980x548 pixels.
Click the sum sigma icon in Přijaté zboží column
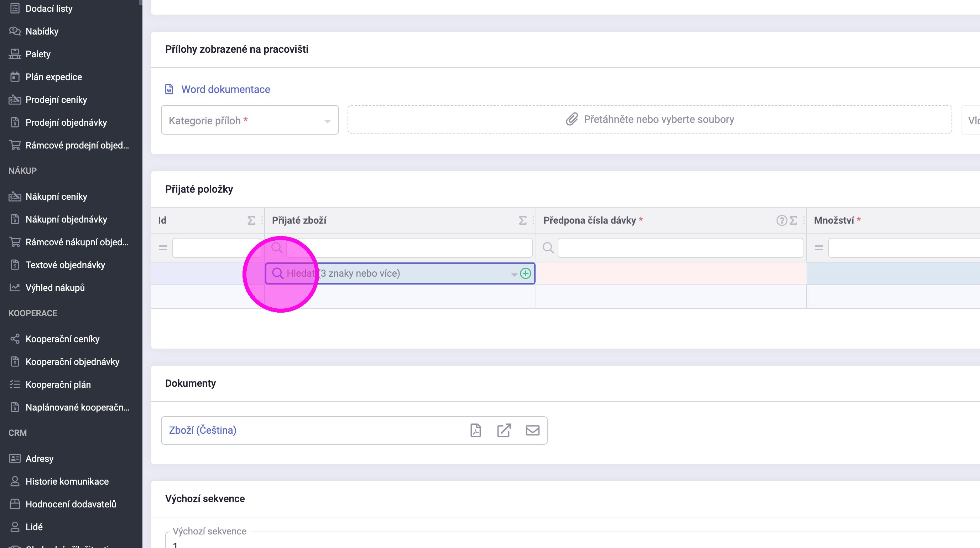coord(523,220)
